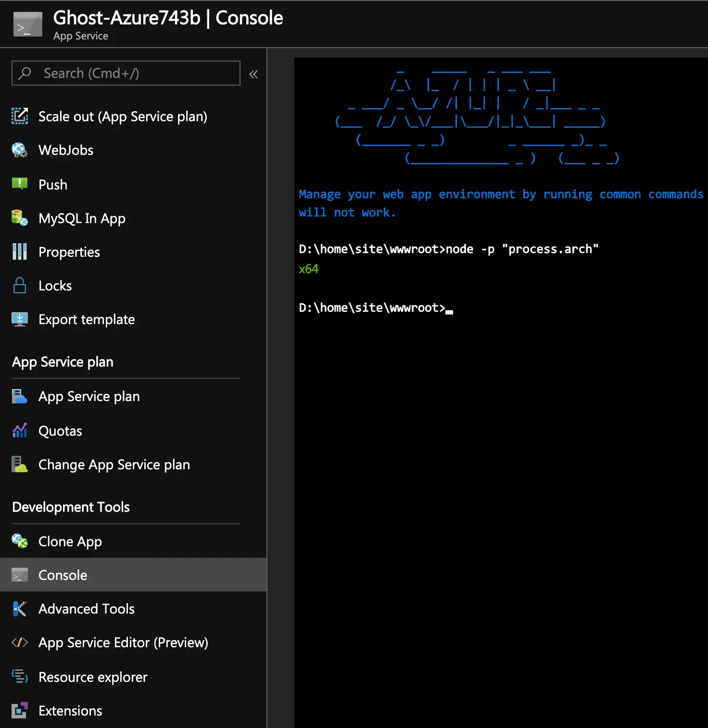Click the Ghost-Azure743b | Console title
708x728 pixels.
click(x=168, y=18)
